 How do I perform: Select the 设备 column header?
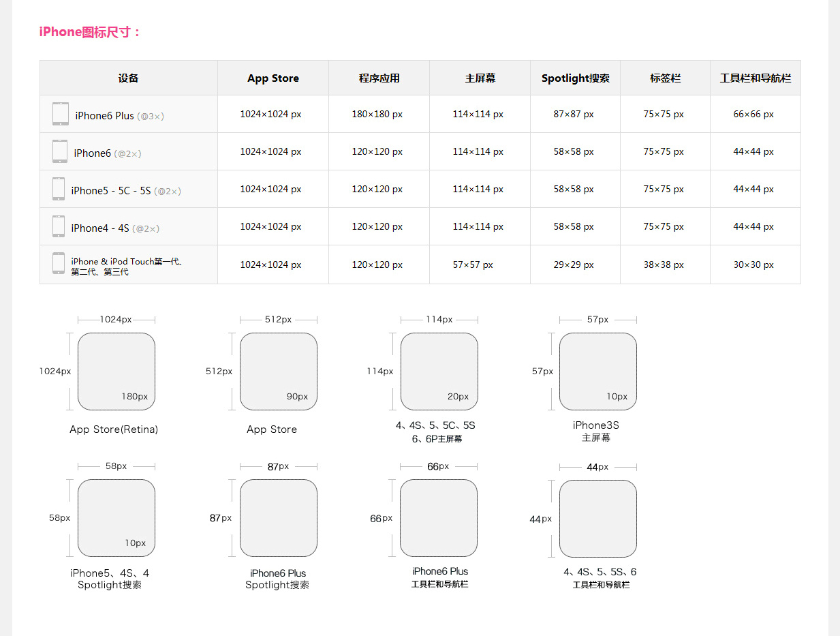pos(128,78)
